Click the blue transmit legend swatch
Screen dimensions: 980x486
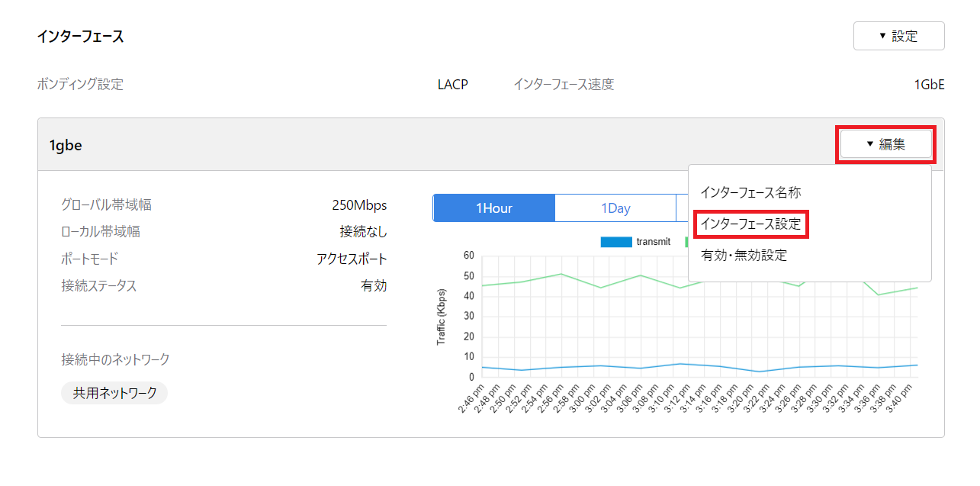click(616, 242)
